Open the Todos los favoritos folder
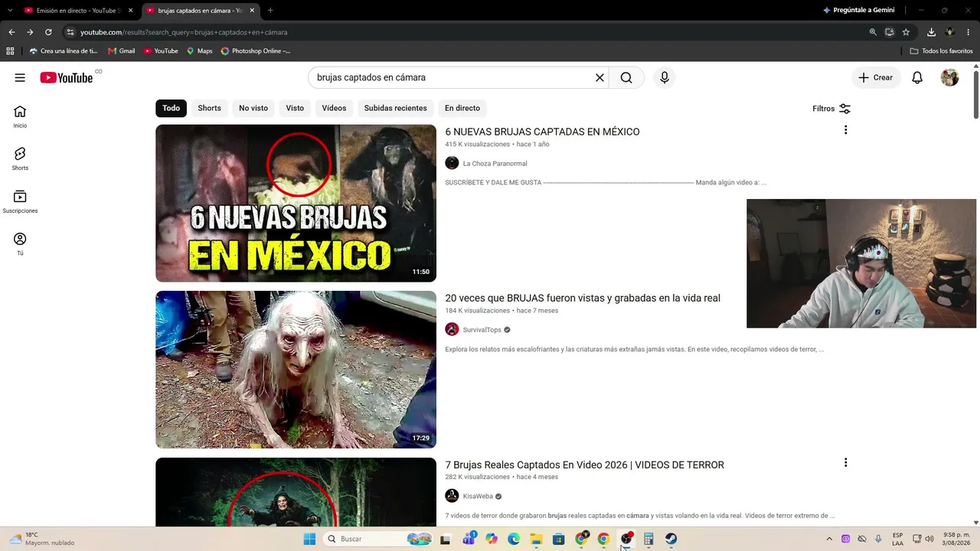This screenshot has width=980, height=551. pyautogui.click(x=941, y=51)
